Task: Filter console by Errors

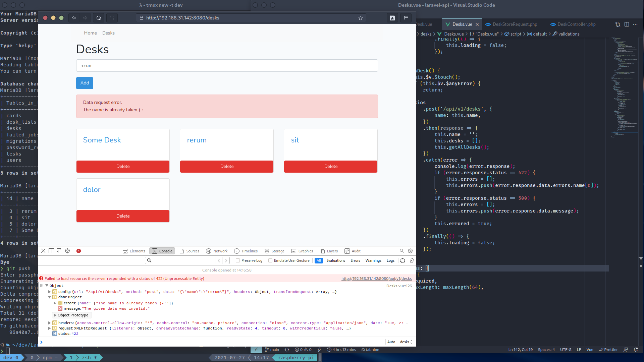Action: (355, 260)
